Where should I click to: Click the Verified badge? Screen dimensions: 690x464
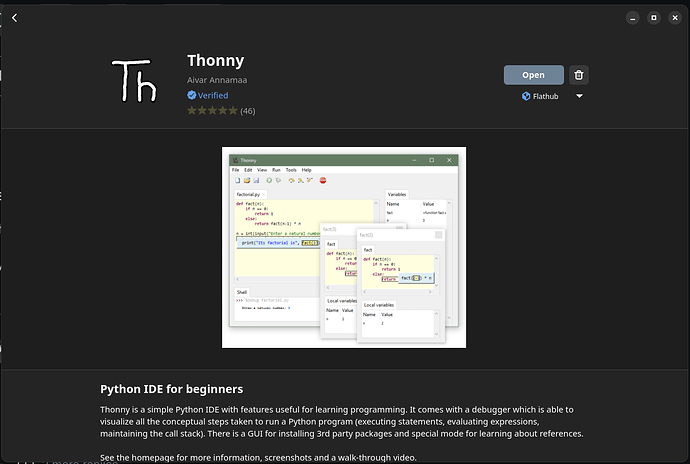point(208,95)
